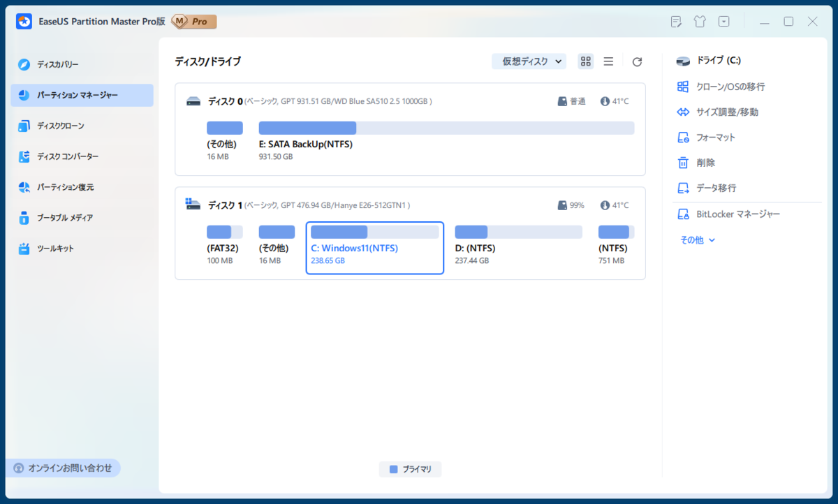
Task: Select the C: Windows11 partition usage bar
Action: pyautogui.click(x=375, y=232)
